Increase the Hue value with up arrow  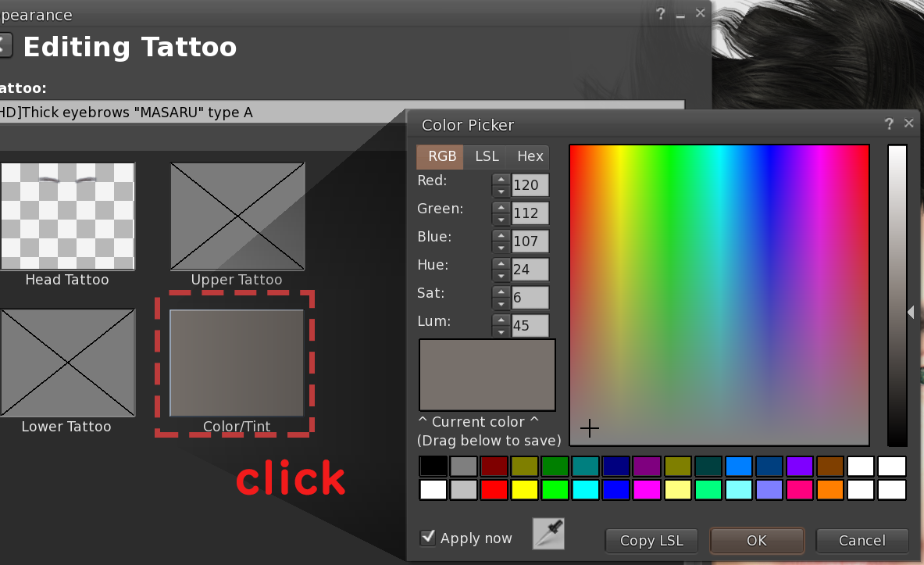501,263
